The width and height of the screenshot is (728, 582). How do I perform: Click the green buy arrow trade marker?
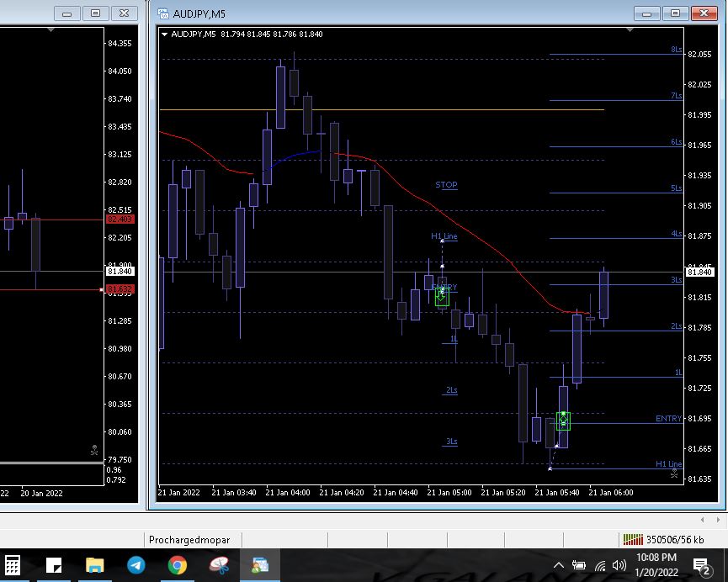[x=563, y=421]
